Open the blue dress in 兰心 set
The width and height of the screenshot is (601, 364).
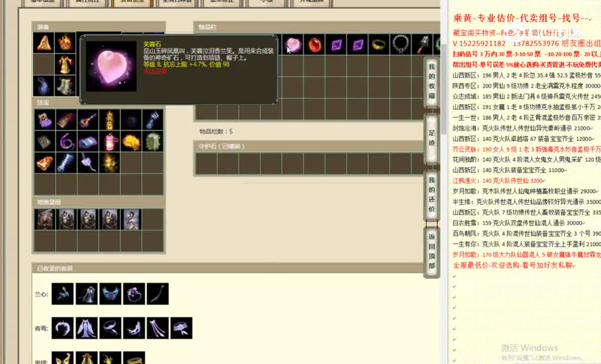coord(86,294)
